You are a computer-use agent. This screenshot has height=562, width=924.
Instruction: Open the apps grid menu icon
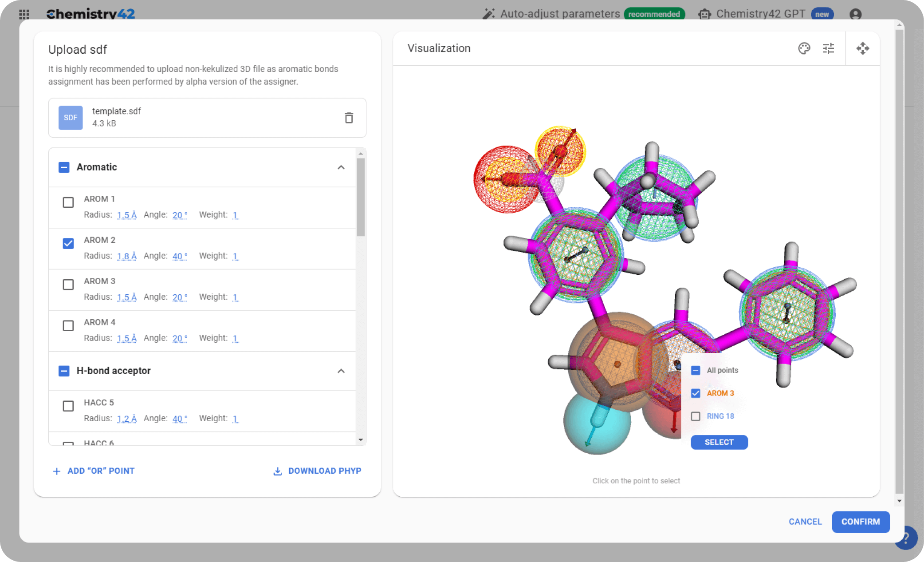pos(24,14)
